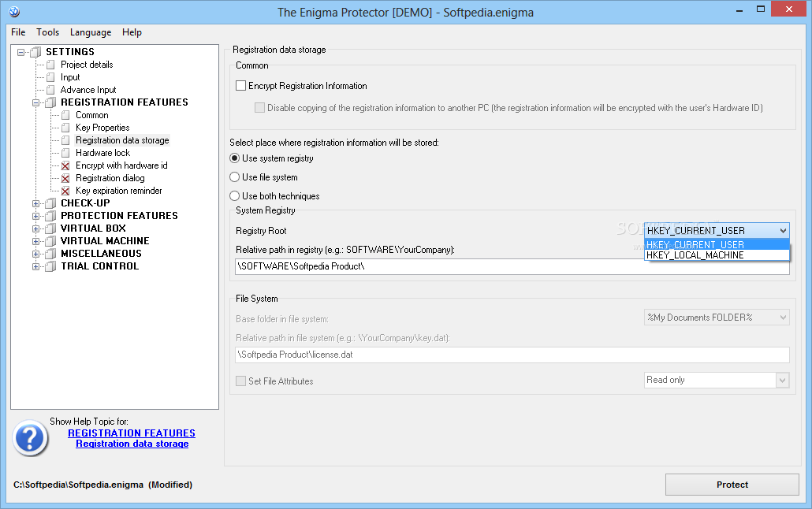The width and height of the screenshot is (812, 509).
Task: Click the status path C:\Softpedia\Softpedia.enigma (Modified)
Action: coord(102,485)
